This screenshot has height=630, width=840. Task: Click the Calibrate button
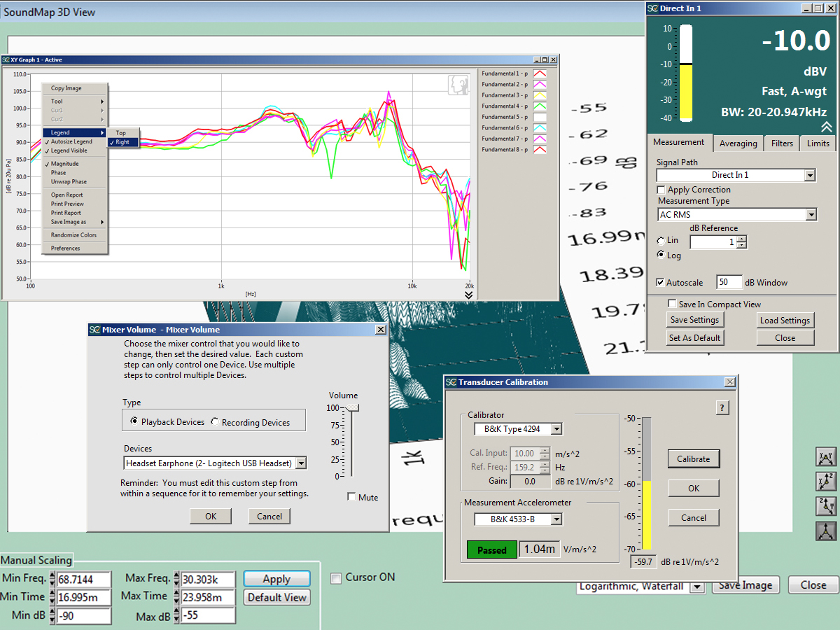point(694,459)
